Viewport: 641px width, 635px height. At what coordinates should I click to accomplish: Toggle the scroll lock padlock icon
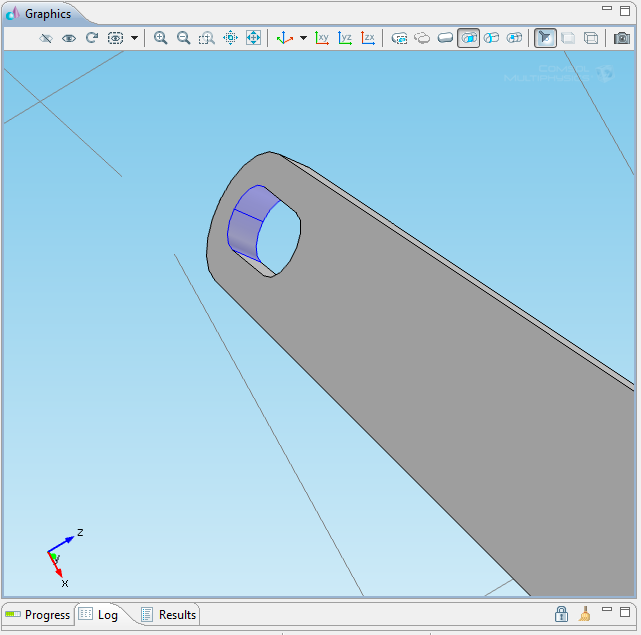coord(561,614)
